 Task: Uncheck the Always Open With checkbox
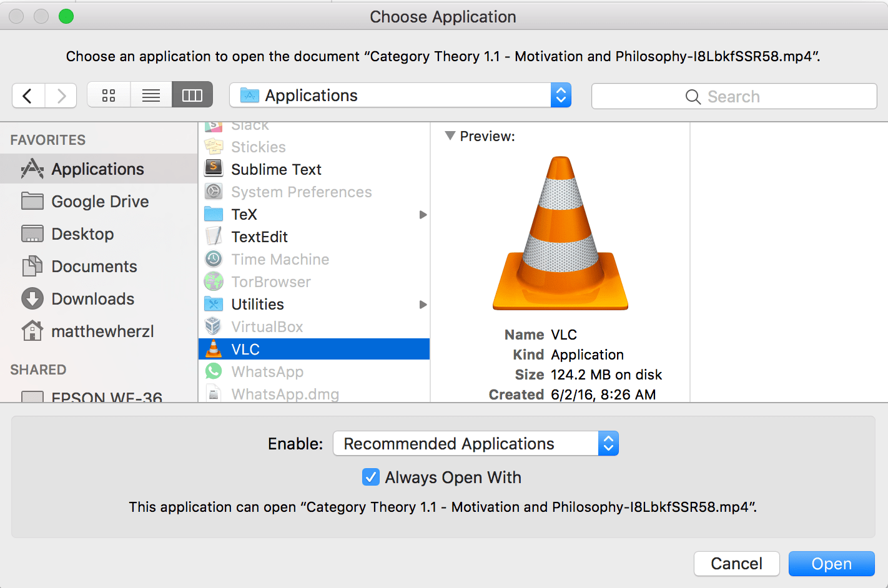point(370,477)
